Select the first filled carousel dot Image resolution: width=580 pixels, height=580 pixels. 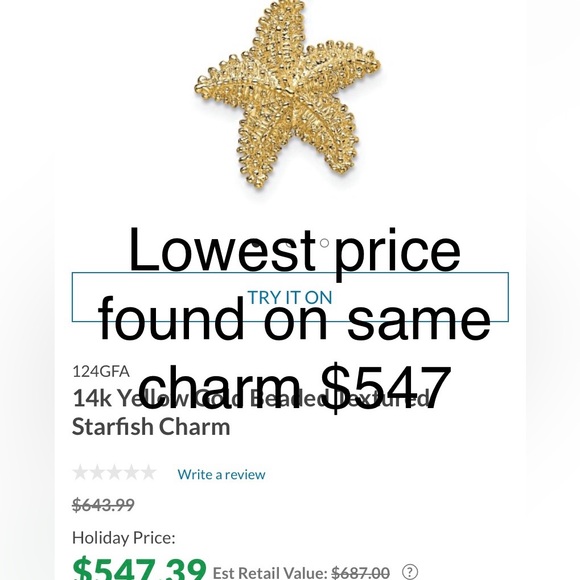[x=255, y=243]
